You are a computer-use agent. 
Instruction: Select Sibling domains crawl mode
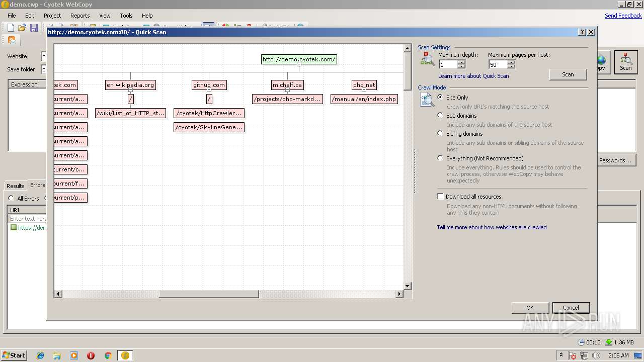441,134
